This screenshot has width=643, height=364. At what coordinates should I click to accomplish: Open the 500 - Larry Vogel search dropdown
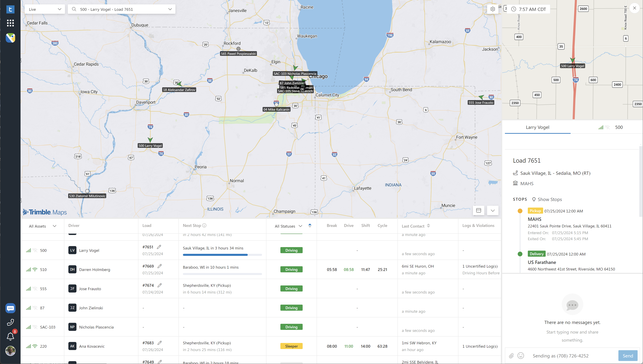[x=122, y=9]
